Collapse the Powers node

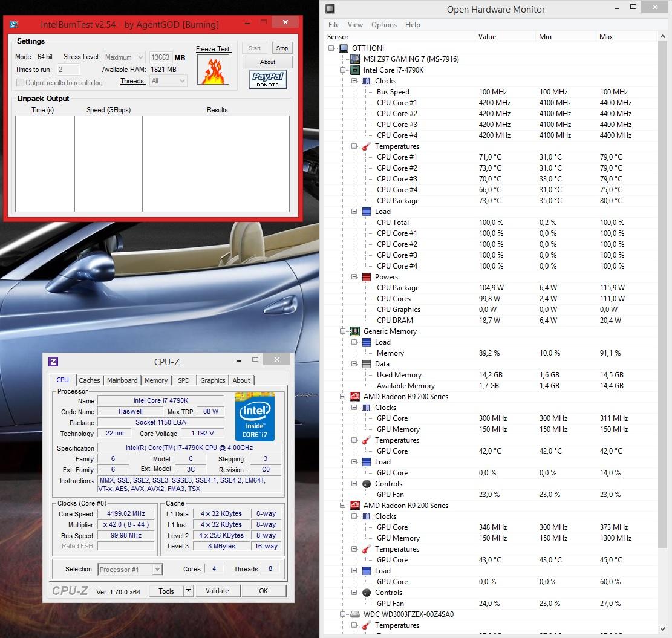(x=354, y=277)
